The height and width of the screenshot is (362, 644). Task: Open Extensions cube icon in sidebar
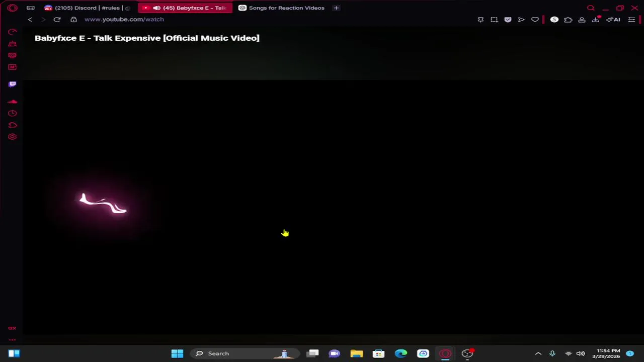coord(13,125)
